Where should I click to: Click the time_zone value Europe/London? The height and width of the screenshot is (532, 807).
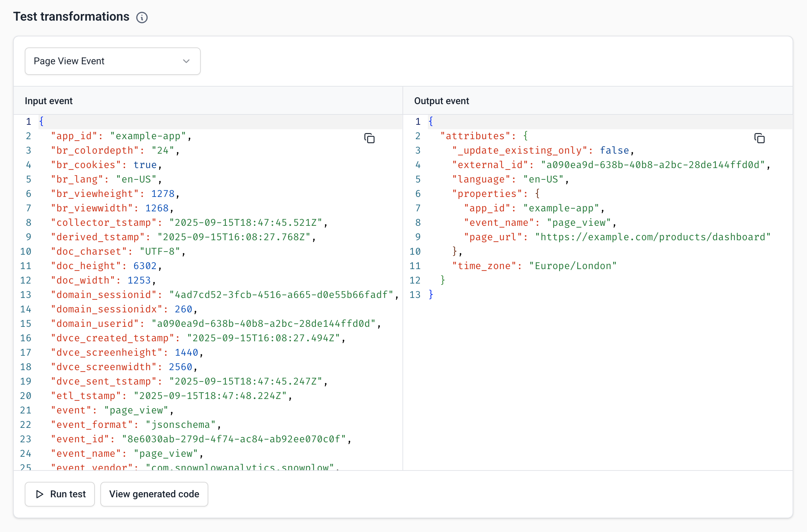(x=572, y=265)
